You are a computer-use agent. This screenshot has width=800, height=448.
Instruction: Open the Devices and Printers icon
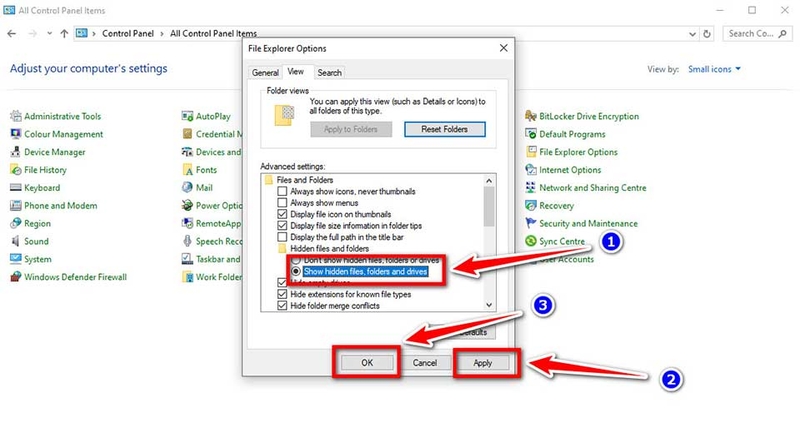tap(187, 152)
